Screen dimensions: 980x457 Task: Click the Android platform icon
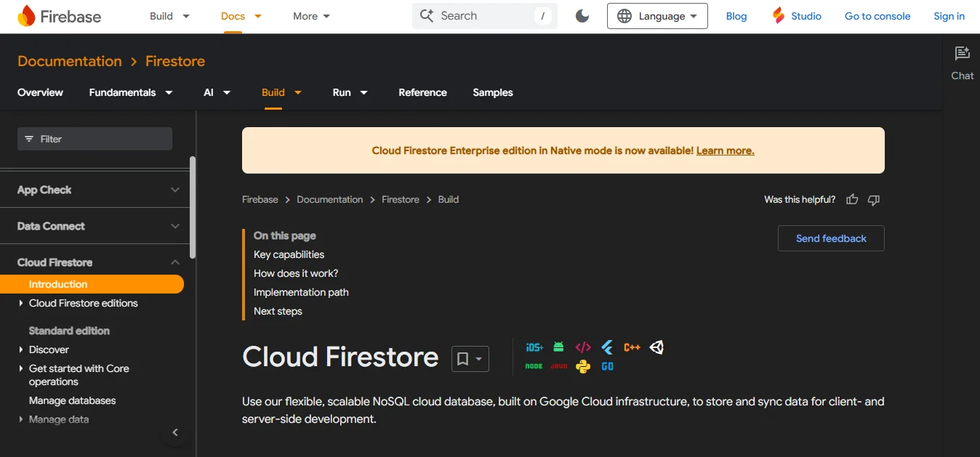pyautogui.click(x=558, y=347)
